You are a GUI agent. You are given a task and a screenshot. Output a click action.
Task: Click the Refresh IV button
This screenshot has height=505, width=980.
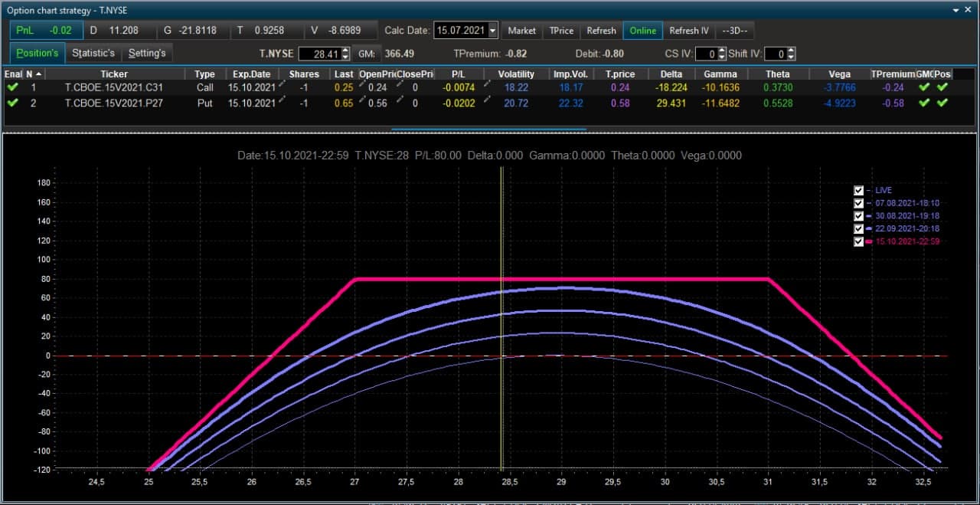pos(689,31)
